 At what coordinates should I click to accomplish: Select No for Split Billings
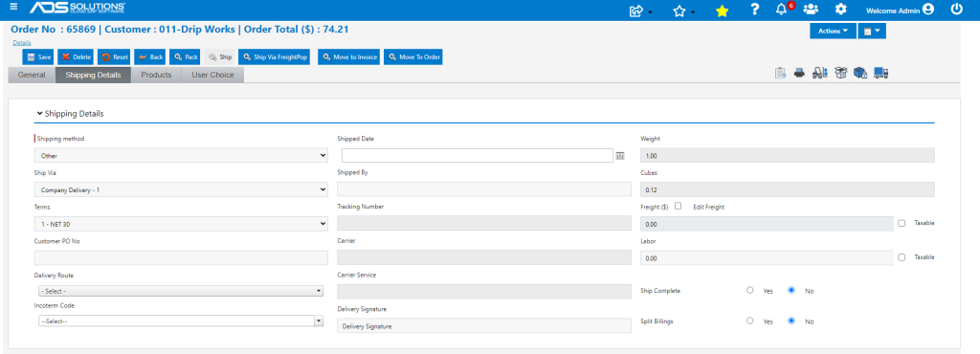coord(791,321)
